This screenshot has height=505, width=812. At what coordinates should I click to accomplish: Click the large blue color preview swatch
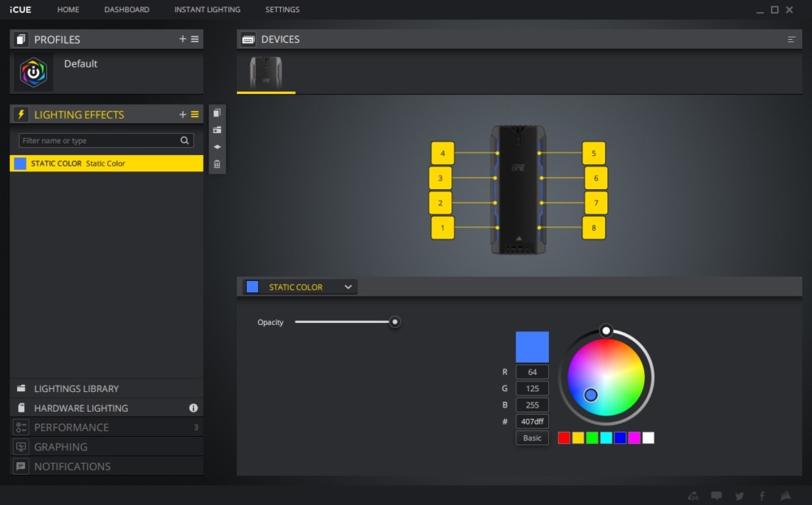click(x=532, y=347)
